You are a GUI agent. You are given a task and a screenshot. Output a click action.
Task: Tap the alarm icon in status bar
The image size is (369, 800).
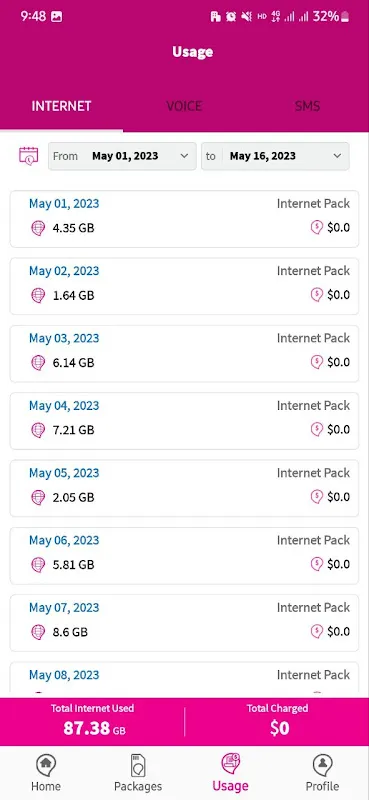point(231,17)
